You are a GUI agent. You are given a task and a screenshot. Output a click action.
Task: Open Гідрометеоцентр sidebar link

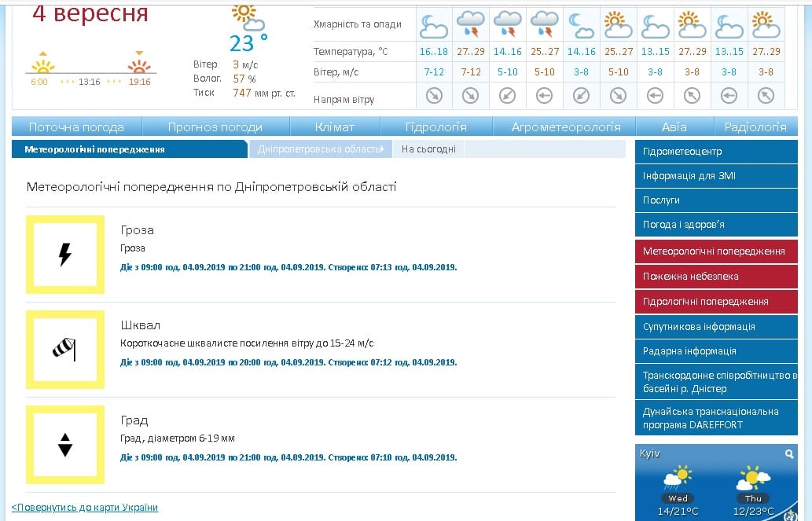point(716,152)
